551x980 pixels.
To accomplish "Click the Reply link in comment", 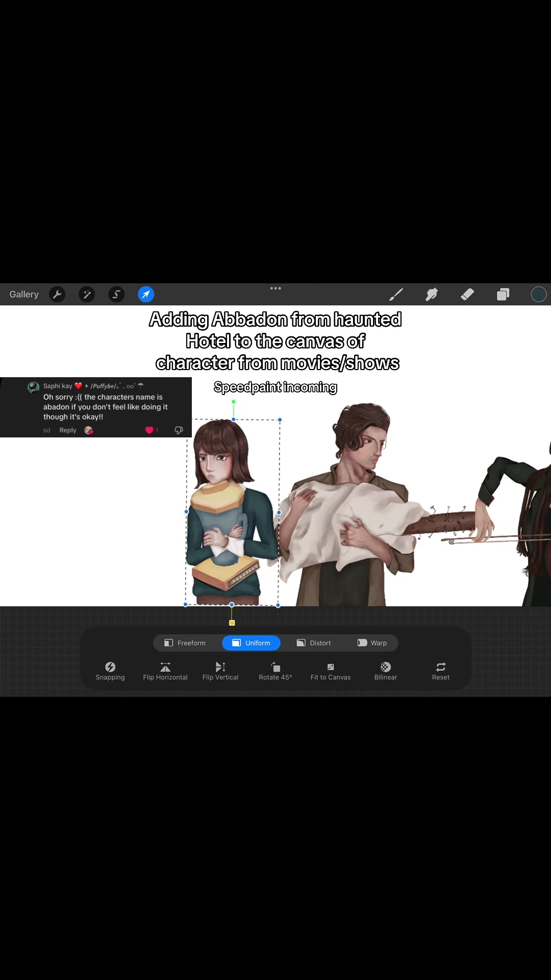I will 68,430.
